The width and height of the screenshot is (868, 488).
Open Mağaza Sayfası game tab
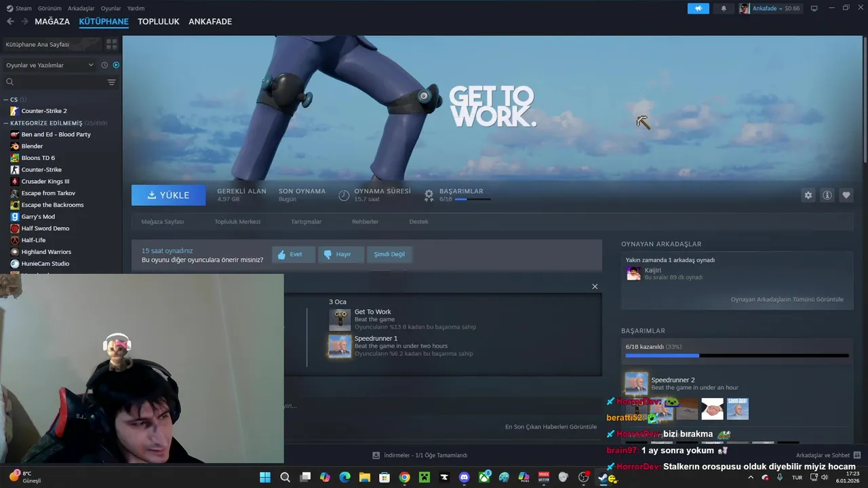[163, 222]
